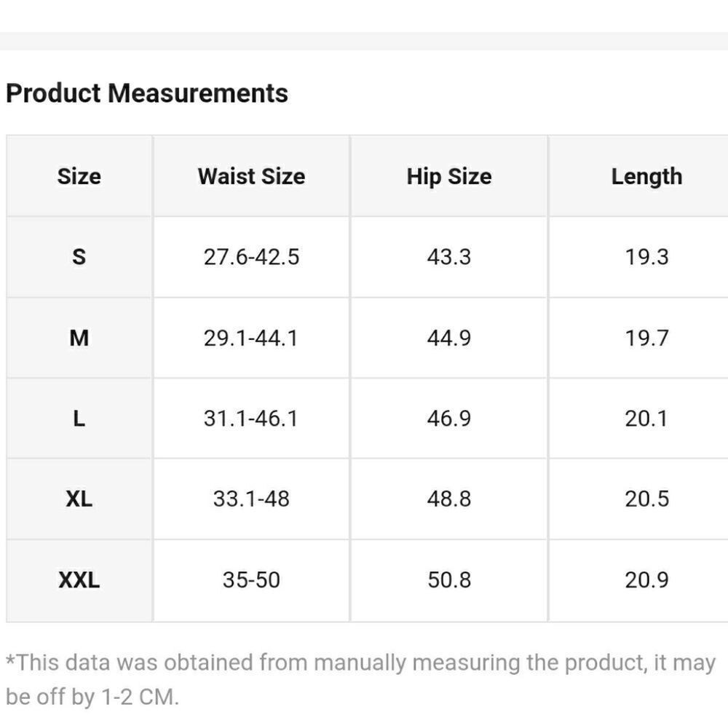Select the XXL size row label
The image size is (728, 728).
click(x=79, y=580)
